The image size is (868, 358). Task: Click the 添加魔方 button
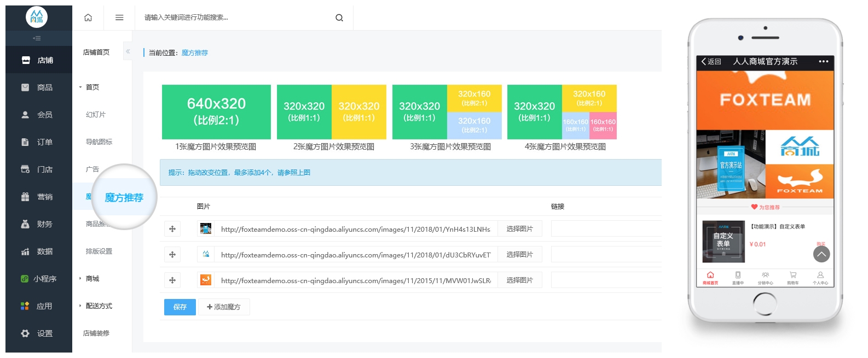coord(224,307)
